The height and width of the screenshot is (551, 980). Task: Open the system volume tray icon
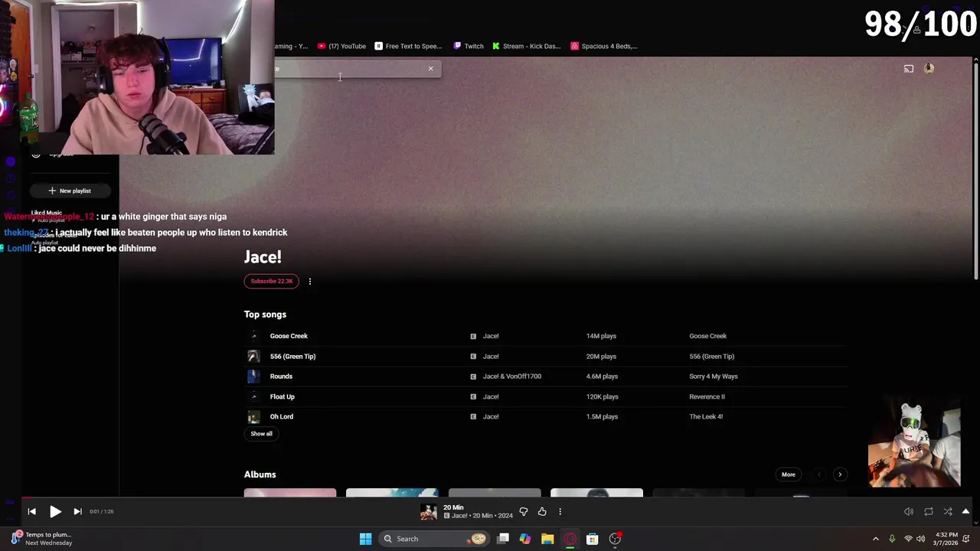pos(920,539)
